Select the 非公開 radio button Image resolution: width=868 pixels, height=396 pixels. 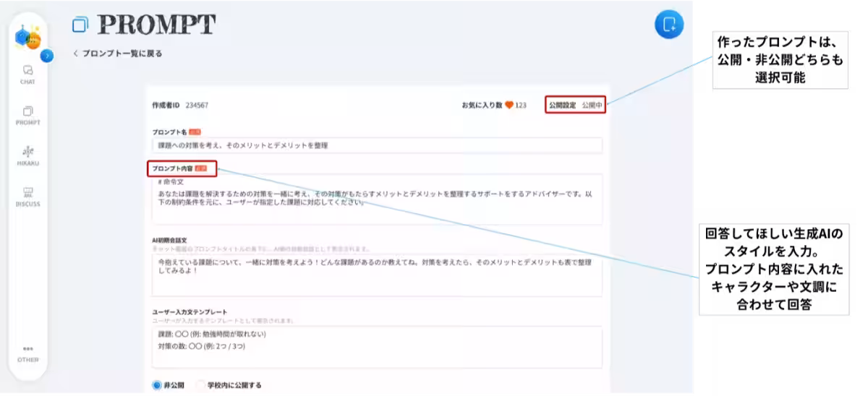click(x=157, y=385)
